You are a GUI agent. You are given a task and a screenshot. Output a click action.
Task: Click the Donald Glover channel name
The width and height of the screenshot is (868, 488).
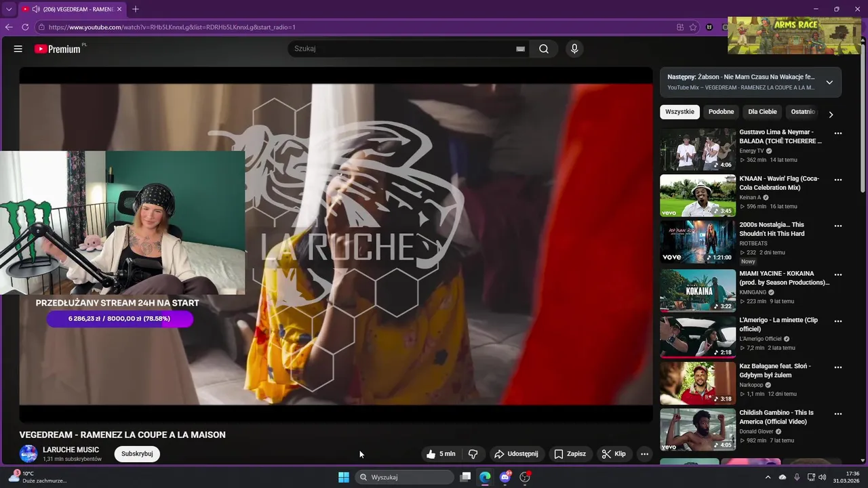click(756, 432)
